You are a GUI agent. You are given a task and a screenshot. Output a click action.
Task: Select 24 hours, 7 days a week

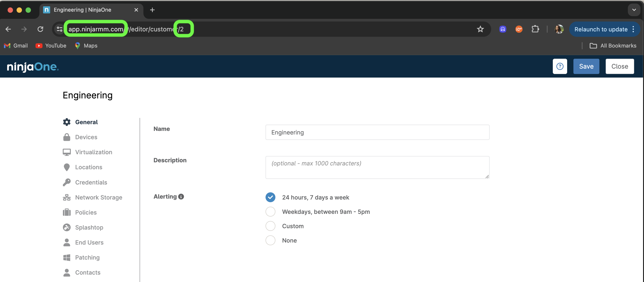coord(270,197)
